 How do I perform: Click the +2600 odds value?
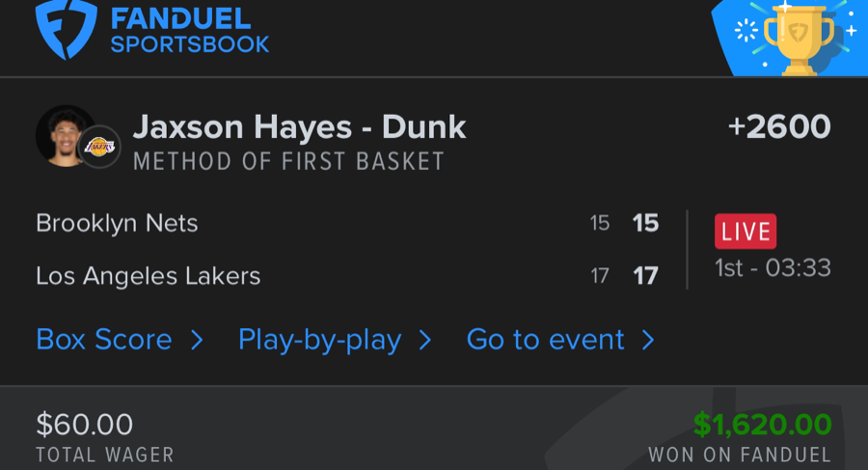coord(778,127)
